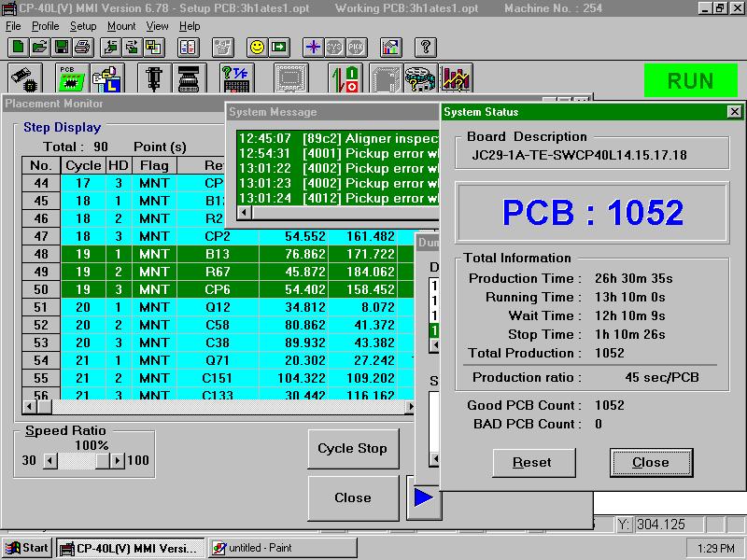The width and height of the screenshot is (747, 560).
Task: Click the blue crosshair star icon
Action: tap(313, 48)
